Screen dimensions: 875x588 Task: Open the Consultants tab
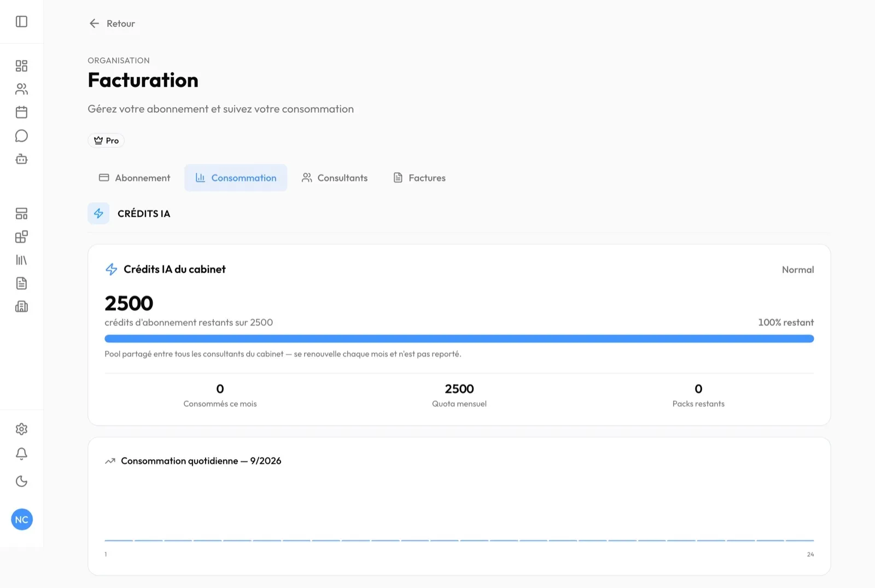click(x=335, y=178)
